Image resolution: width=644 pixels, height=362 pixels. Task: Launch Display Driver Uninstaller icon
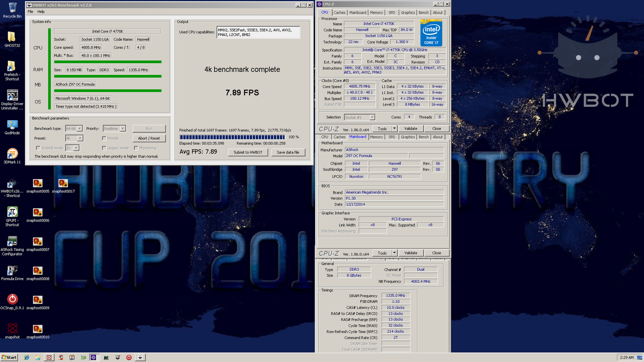[x=12, y=100]
